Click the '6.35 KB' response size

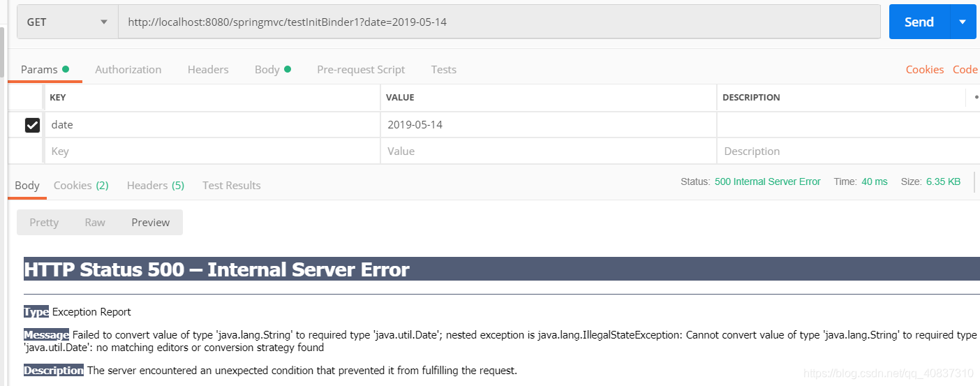click(x=943, y=181)
